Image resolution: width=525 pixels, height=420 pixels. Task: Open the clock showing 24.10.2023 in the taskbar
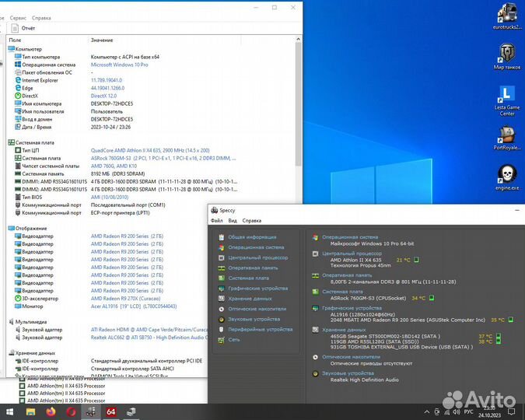pos(489,411)
